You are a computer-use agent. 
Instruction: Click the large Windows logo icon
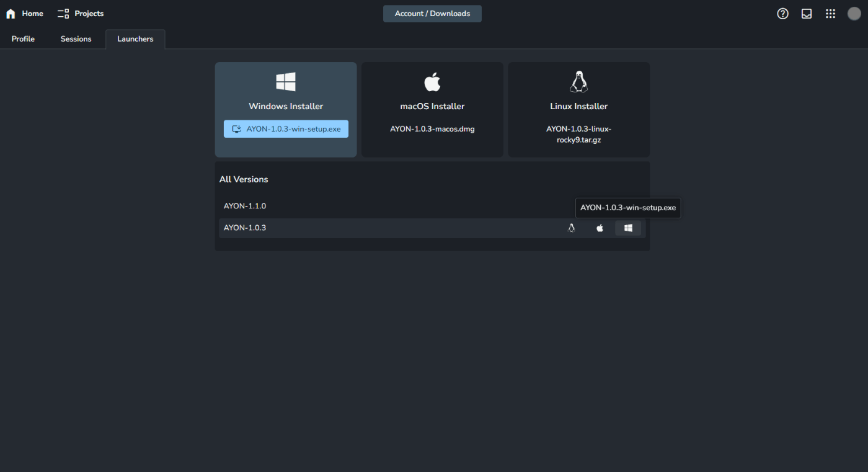click(286, 82)
